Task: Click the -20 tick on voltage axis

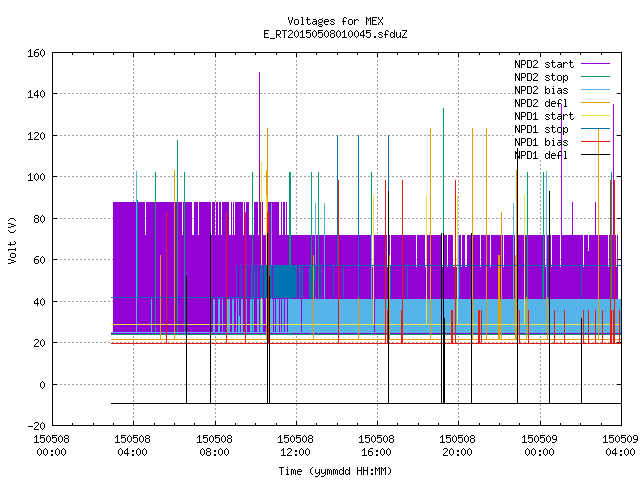Action: point(36,426)
